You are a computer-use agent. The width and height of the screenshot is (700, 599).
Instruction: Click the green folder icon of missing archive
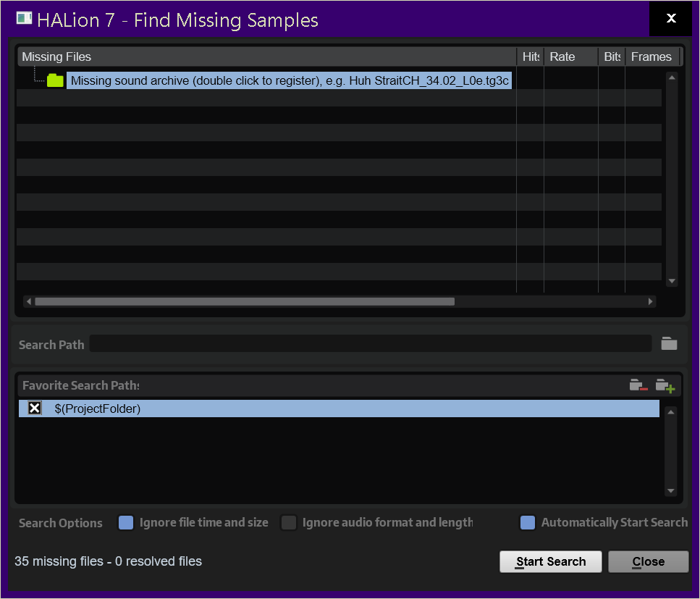55,80
